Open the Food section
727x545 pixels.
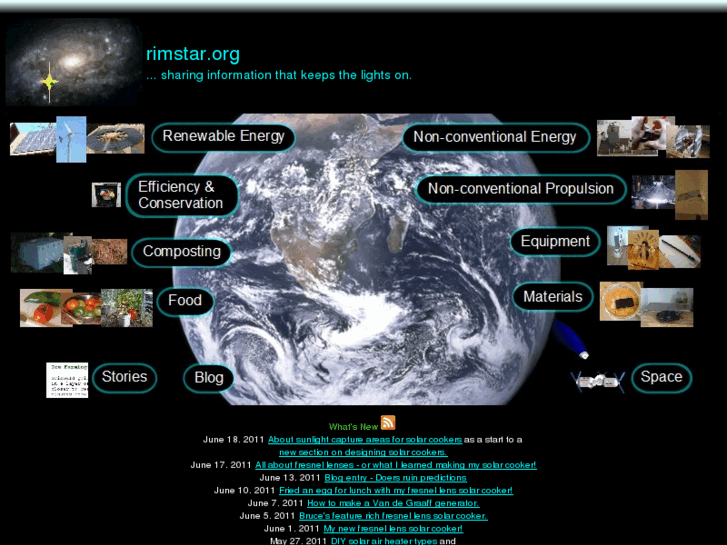[x=185, y=301]
